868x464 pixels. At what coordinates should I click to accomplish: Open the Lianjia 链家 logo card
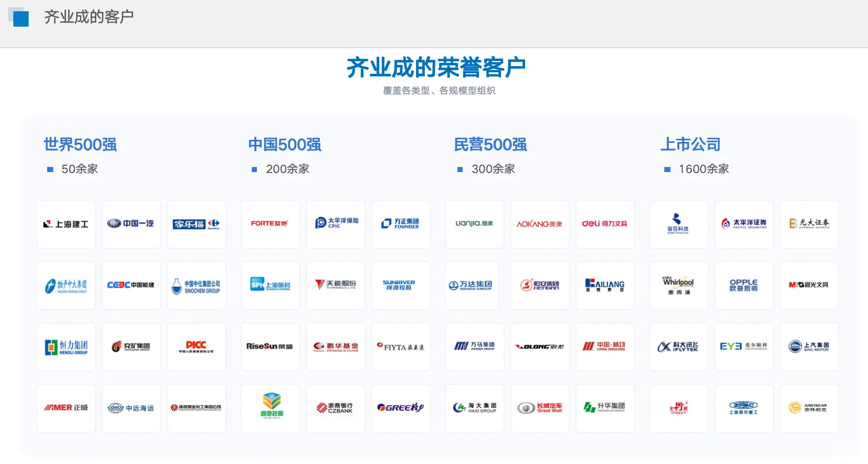(x=474, y=224)
